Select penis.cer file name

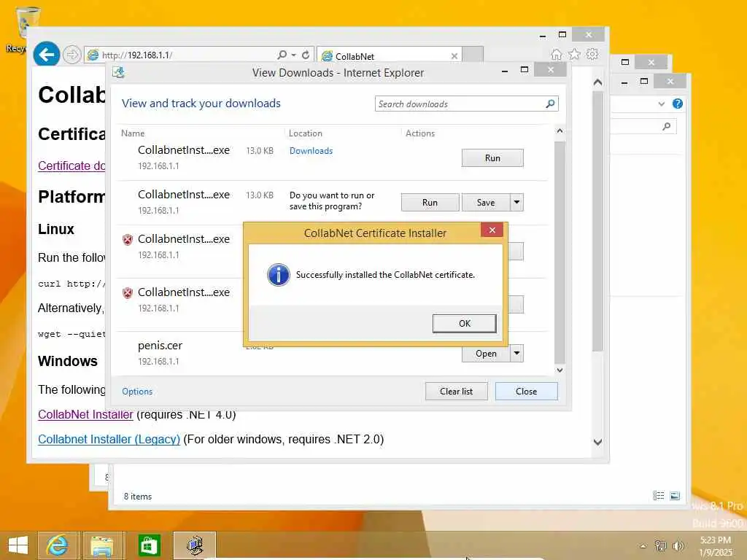point(160,346)
